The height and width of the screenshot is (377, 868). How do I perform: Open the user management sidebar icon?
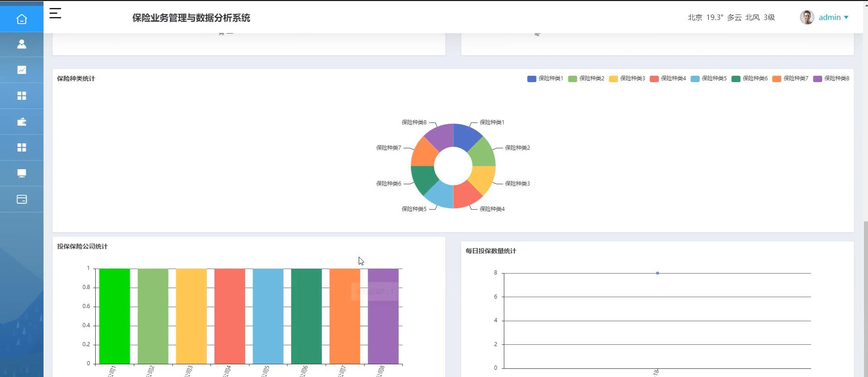click(21, 44)
